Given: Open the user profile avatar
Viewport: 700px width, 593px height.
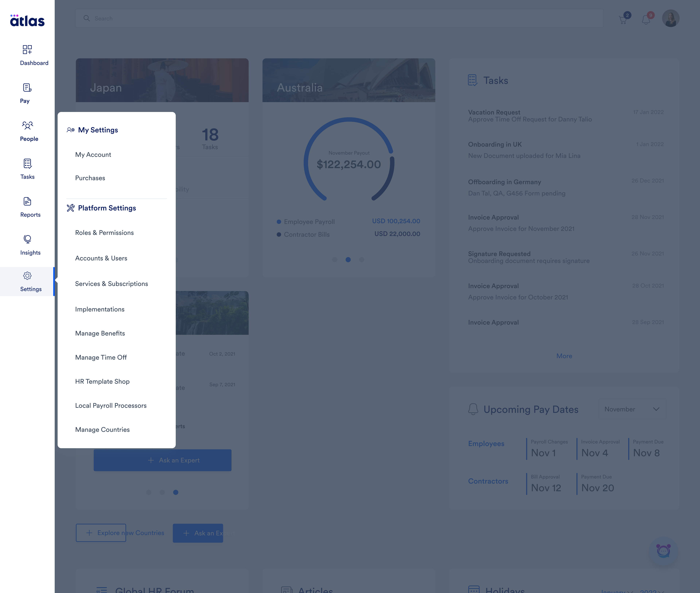Looking at the screenshot, I should pos(670,18).
